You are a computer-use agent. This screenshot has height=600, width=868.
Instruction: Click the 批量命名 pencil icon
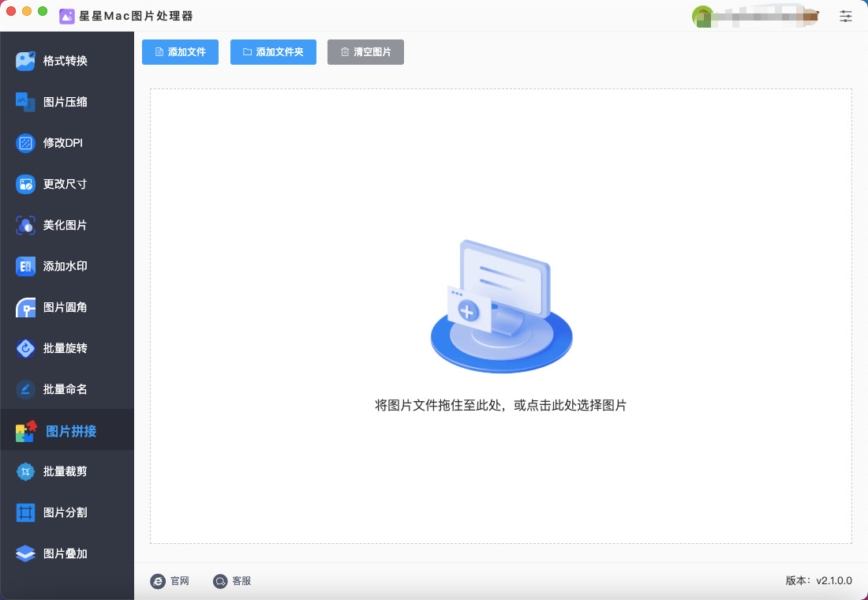(25, 389)
